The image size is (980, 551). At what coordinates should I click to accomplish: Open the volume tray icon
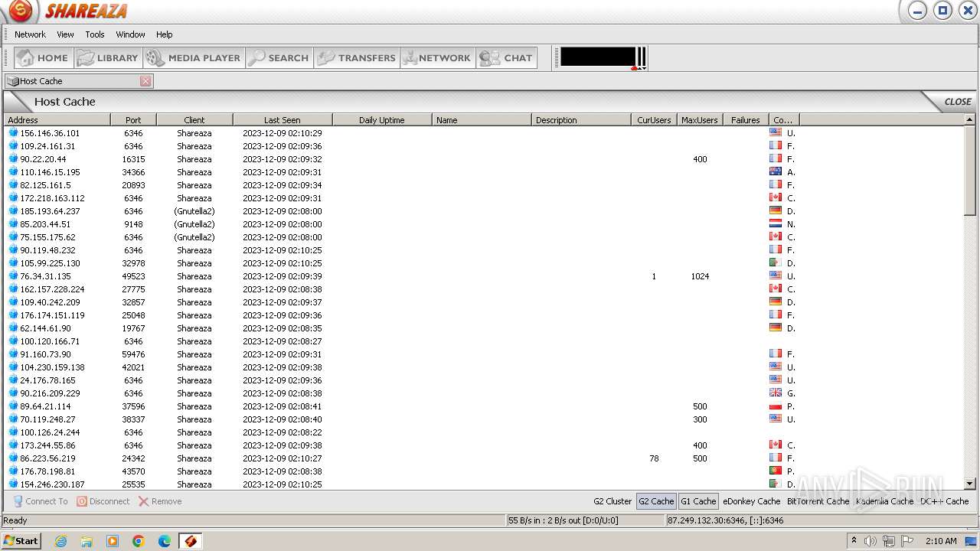871,541
